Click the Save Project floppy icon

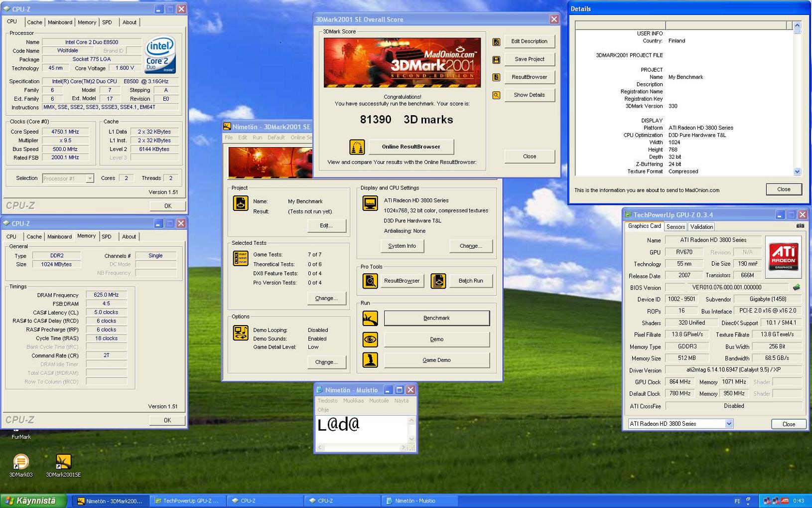[496, 60]
